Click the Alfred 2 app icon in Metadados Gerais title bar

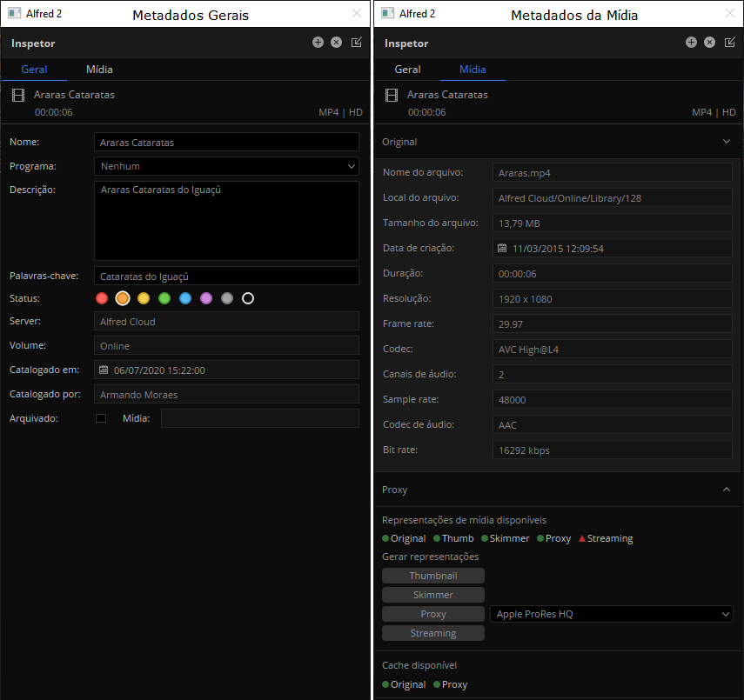pyautogui.click(x=14, y=13)
